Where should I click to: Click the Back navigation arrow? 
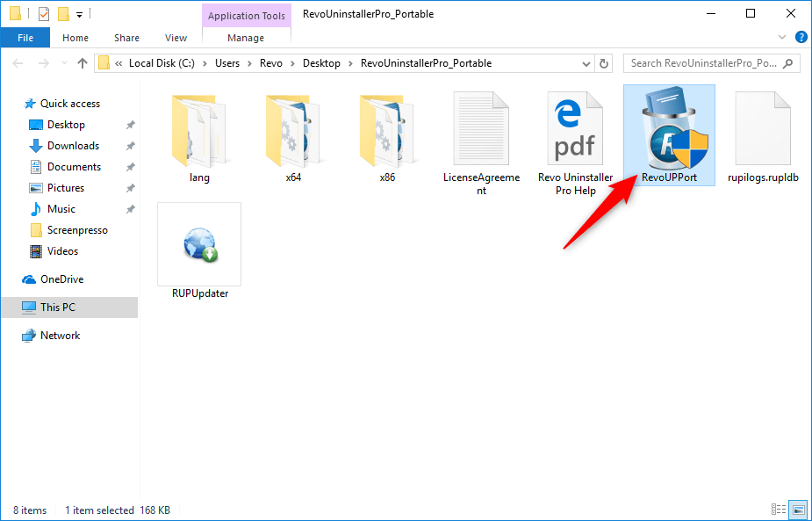coord(18,63)
